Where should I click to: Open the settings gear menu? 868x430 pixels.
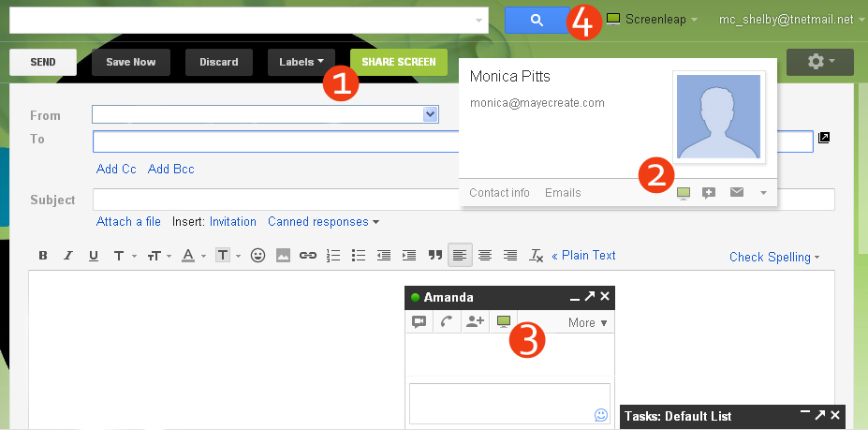[820, 62]
